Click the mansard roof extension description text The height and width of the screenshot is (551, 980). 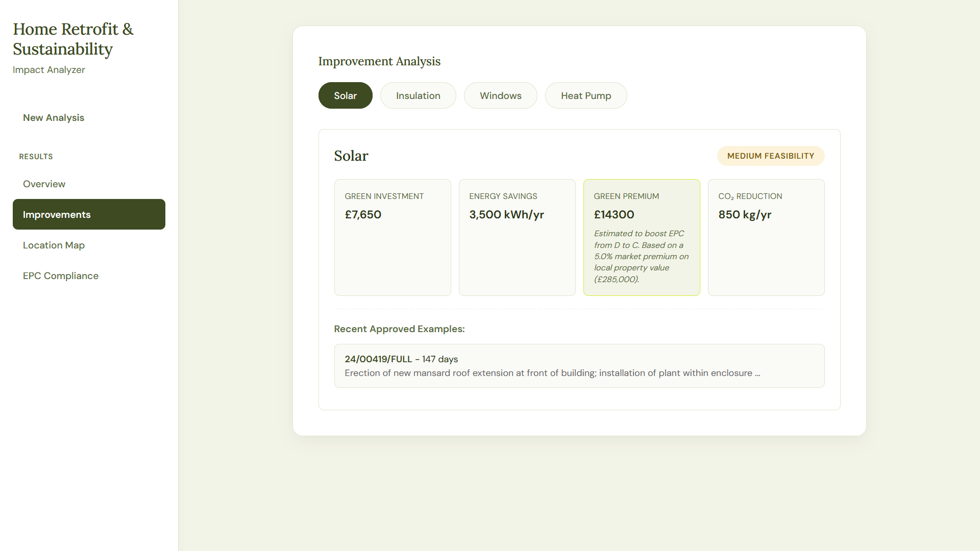coord(552,373)
